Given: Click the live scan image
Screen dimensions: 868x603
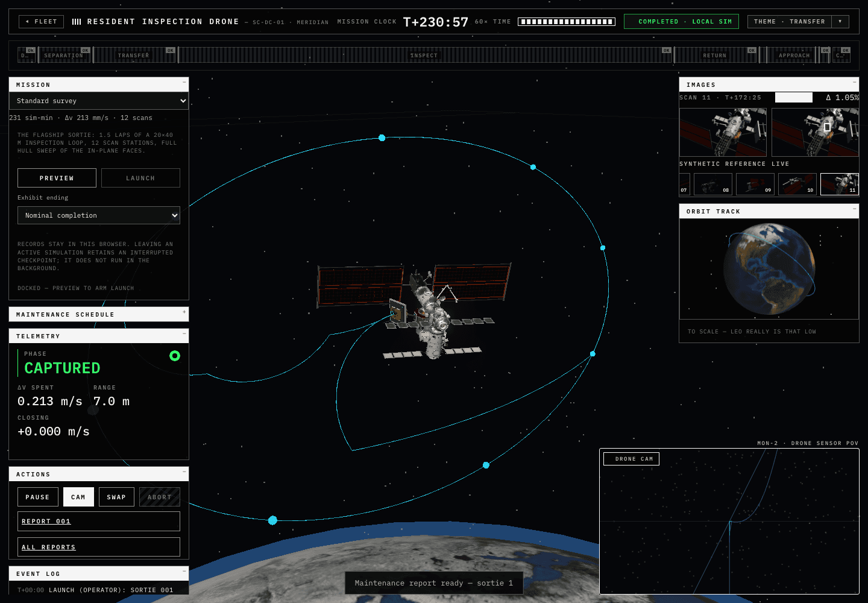Looking at the screenshot, I should (815, 132).
